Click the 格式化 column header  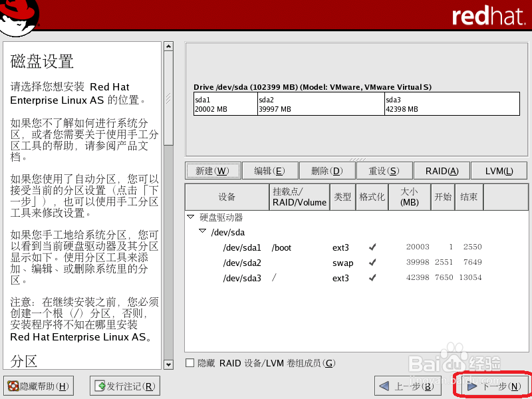372,197
